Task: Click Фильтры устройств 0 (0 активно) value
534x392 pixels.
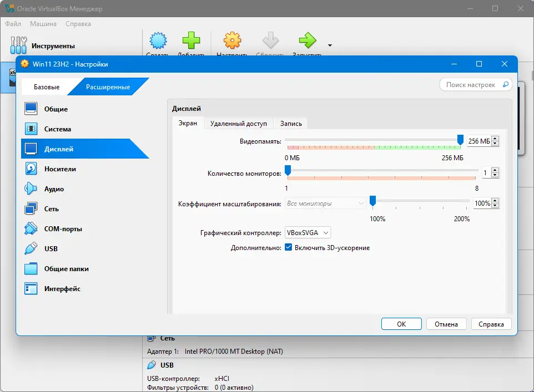Action: click(234, 388)
